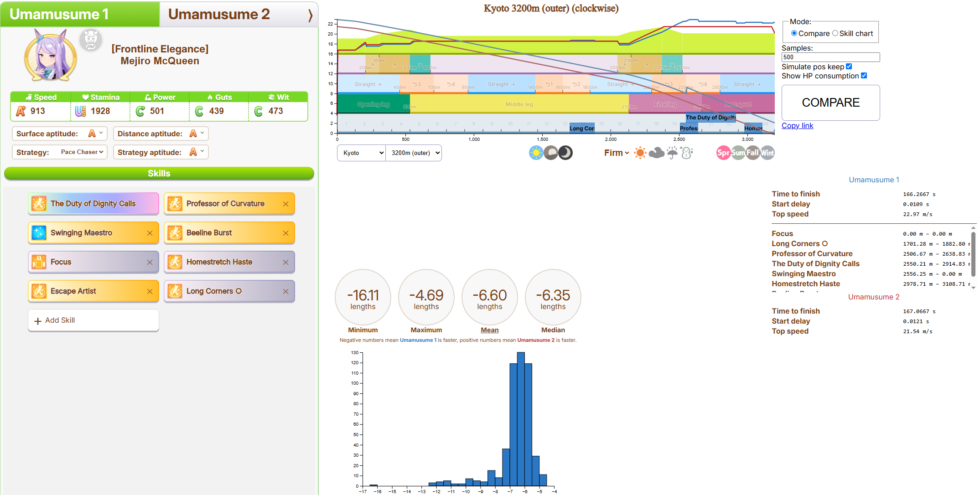980x495 pixels.
Task: Edit the Guts stat value 439
Action: (216, 111)
